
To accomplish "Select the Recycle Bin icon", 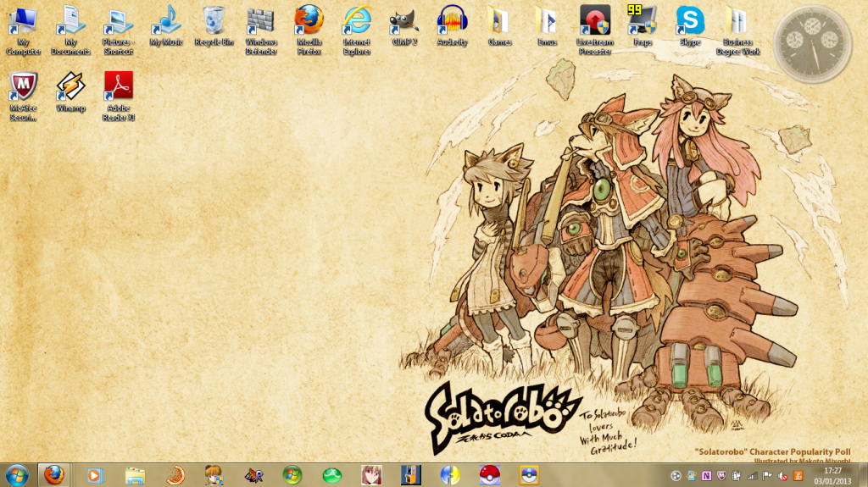I will point(214,26).
